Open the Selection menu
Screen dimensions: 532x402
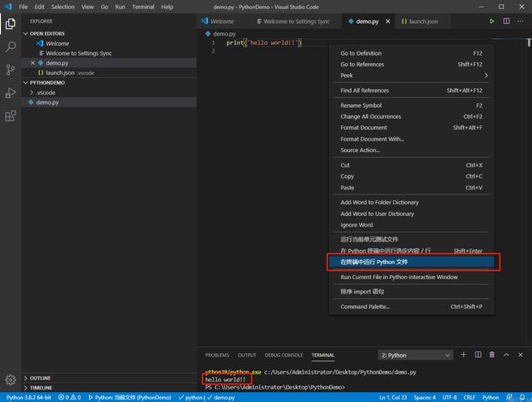(63, 7)
